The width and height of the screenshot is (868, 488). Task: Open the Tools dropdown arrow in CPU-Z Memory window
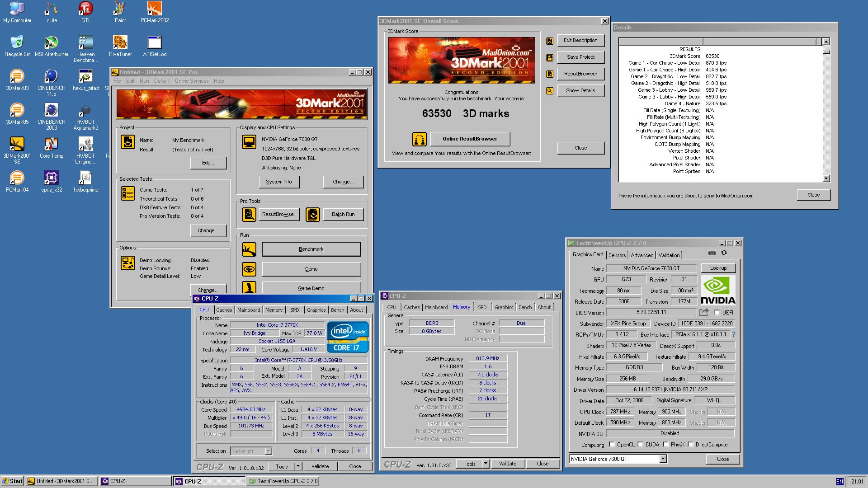click(486, 464)
